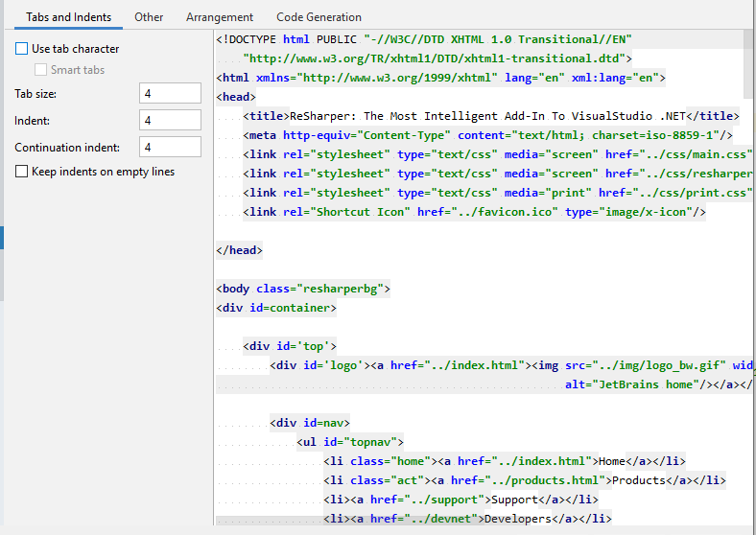Click the div id='top' line

[x=290, y=346]
